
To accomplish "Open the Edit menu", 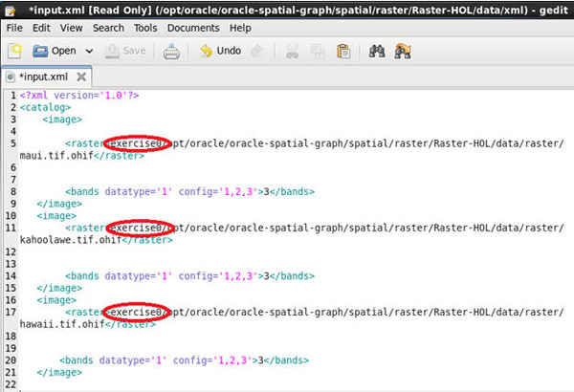I will [41, 28].
